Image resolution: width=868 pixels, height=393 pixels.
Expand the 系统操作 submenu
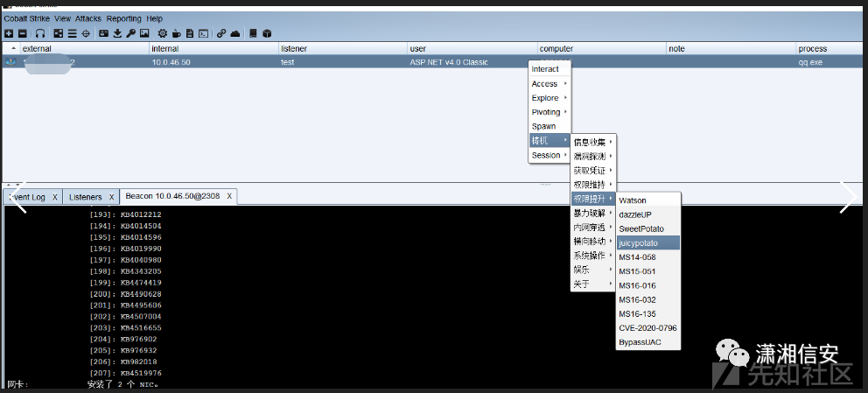click(593, 256)
